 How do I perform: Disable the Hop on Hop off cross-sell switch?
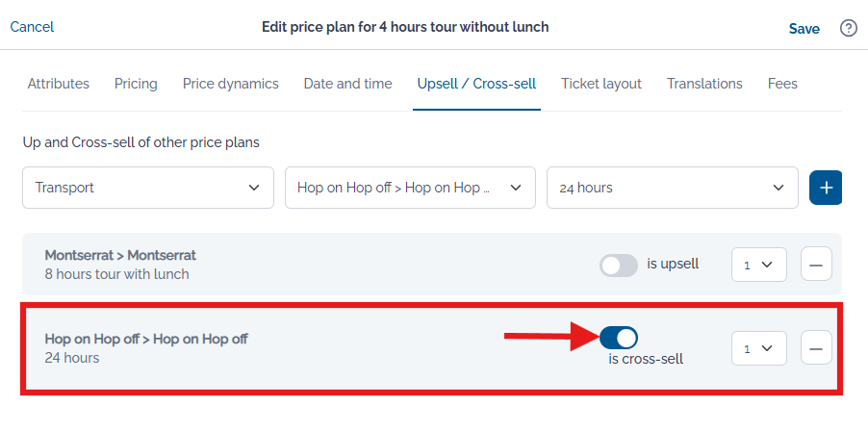point(619,338)
